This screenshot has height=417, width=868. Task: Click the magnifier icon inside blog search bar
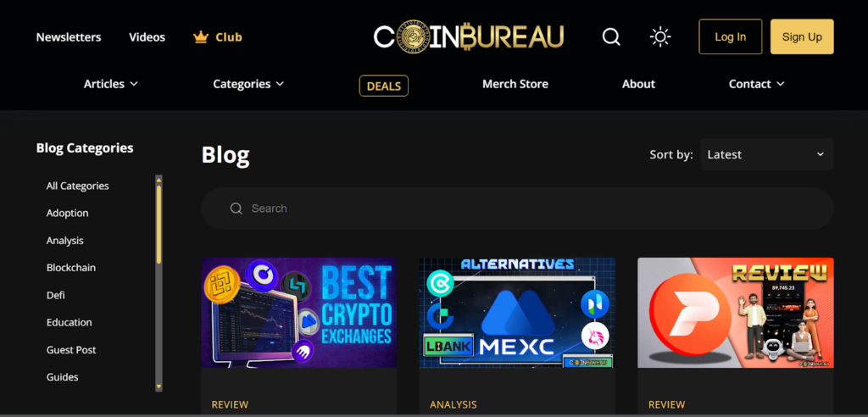pos(236,208)
